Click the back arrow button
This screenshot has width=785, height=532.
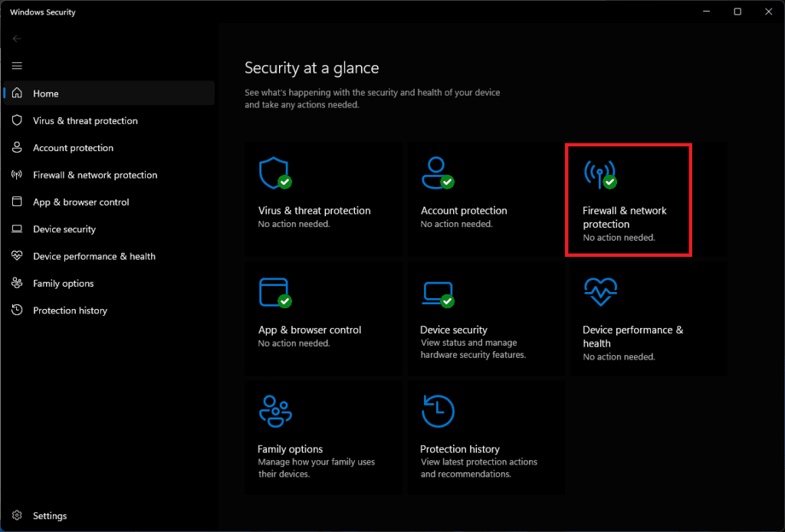point(17,38)
